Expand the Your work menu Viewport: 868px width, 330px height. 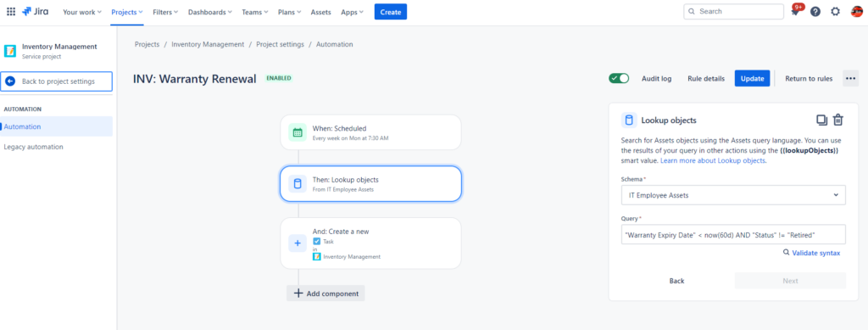(82, 12)
